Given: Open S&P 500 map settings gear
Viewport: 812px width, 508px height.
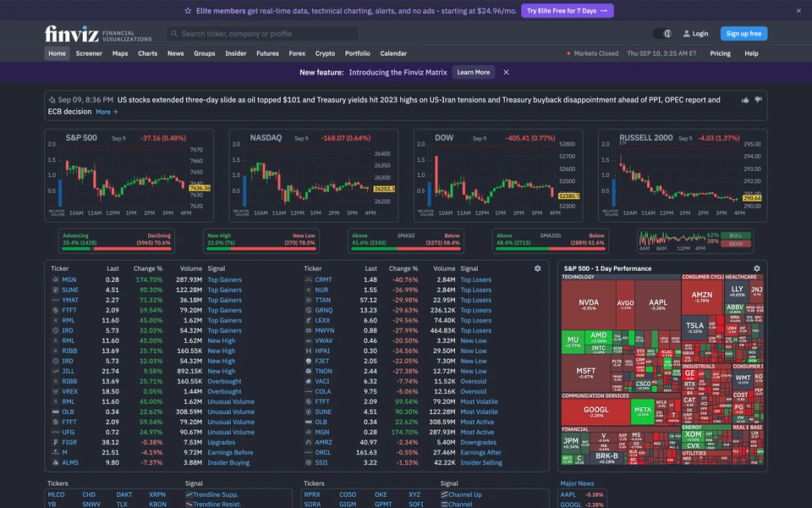Looking at the screenshot, I should (x=756, y=268).
